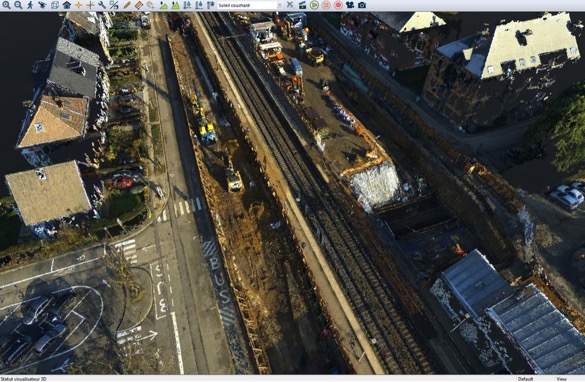Choose the ruler measurement tool
The image size is (585, 382).
pyautogui.click(x=138, y=5)
